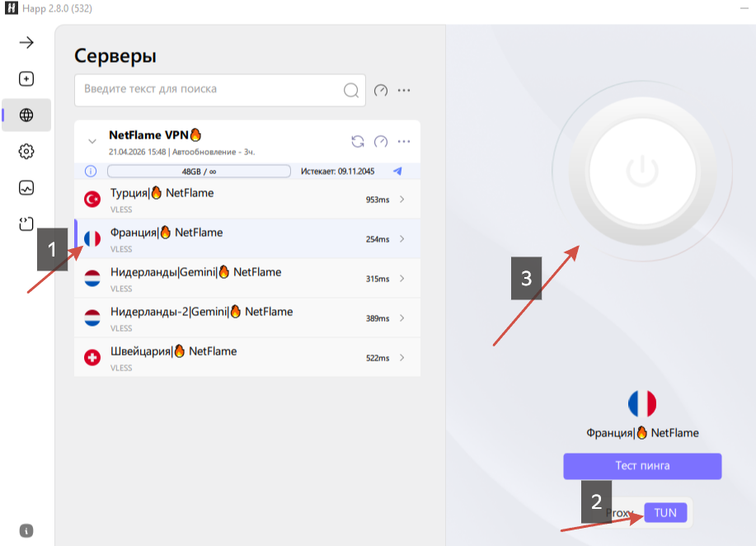Expand the sidebar with the arrow icon
Screen dimensions: 756x546
tap(26, 42)
